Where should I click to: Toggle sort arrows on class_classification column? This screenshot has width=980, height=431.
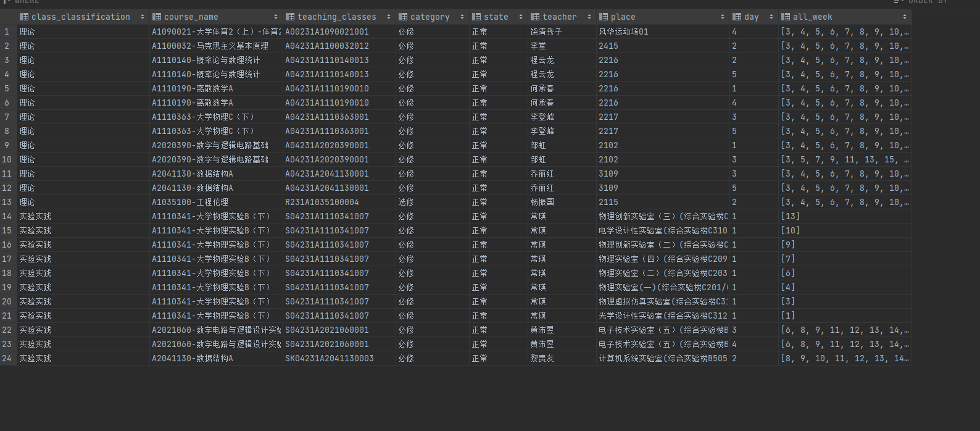[x=143, y=17]
